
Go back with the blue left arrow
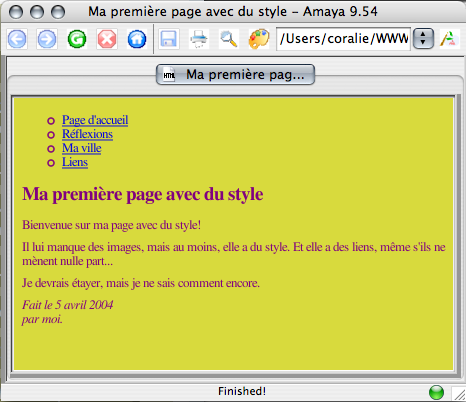pos(17,39)
